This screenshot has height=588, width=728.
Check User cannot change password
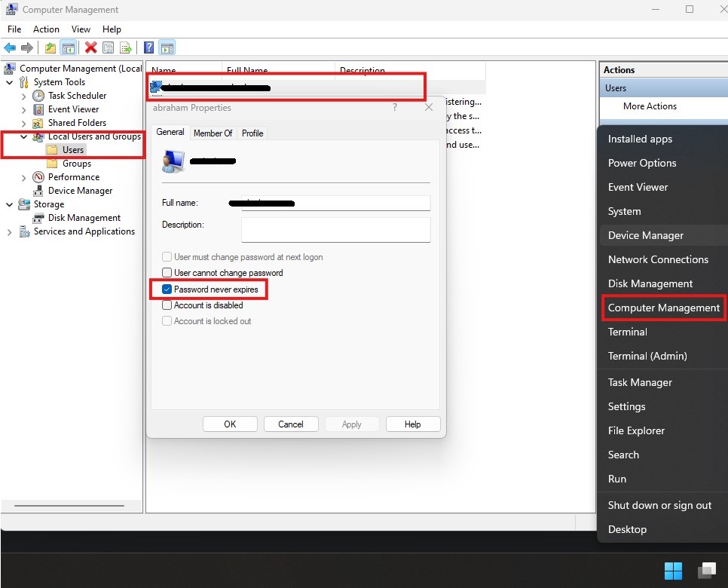(167, 272)
